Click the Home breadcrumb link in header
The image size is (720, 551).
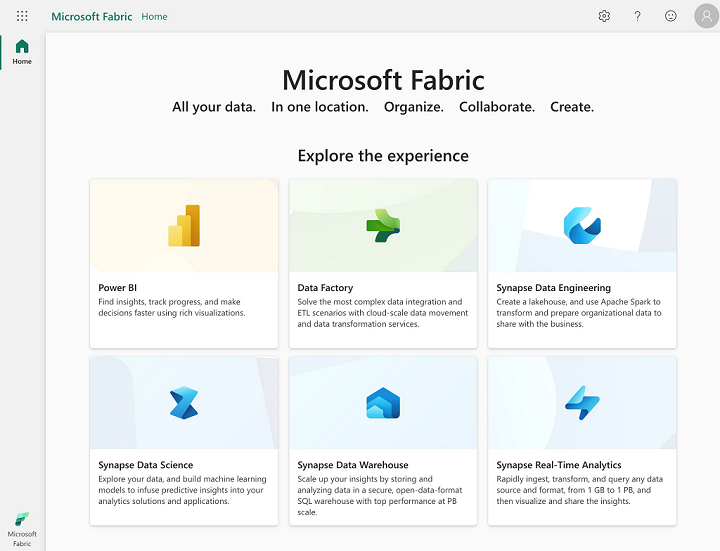(x=154, y=17)
